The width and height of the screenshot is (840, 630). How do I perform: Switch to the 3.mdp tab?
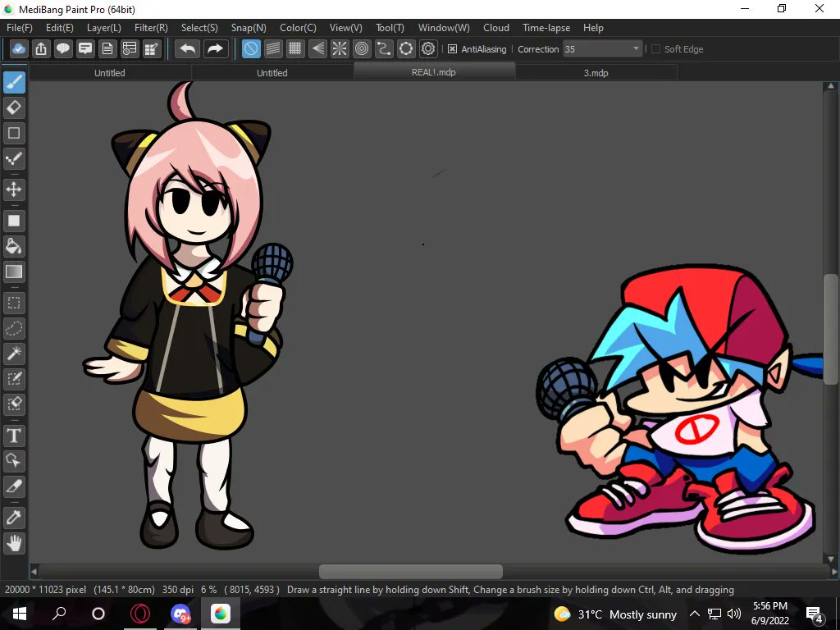[x=596, y=72]
